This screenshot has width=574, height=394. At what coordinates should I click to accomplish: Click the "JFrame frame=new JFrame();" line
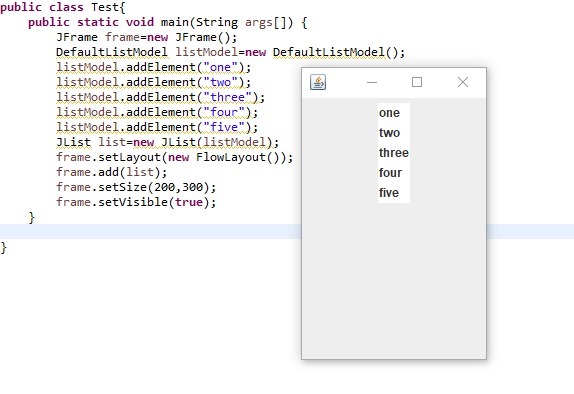pyautogui.click(x=146, y=37)
